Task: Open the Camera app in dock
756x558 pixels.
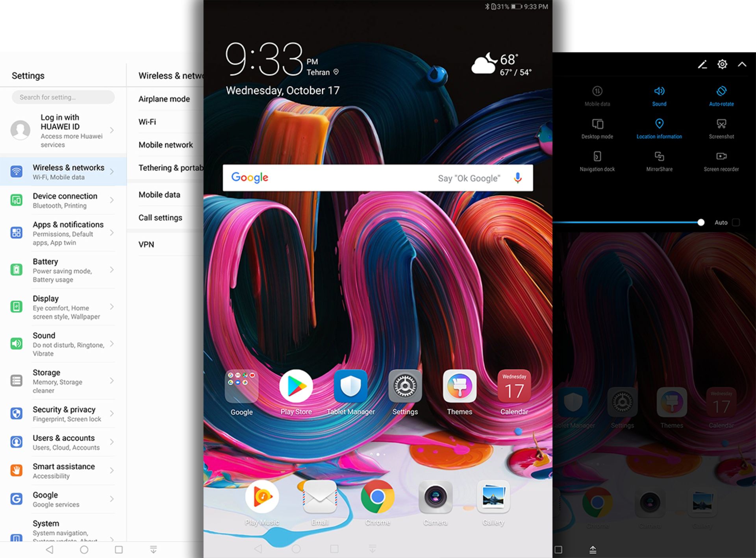Action: 435,497
